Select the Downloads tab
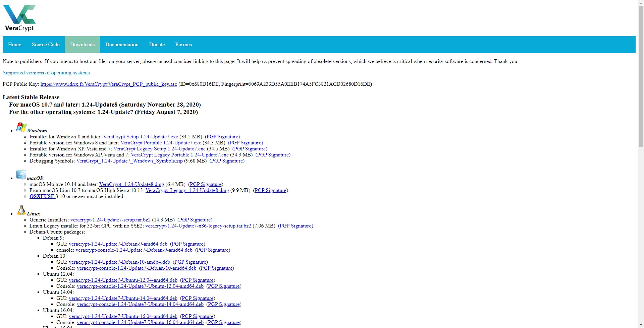644x328 pixels. click(x=82, y=45)
